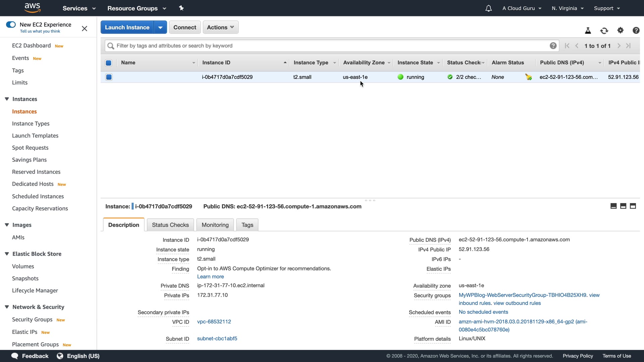Toggle the select-all instances checkbox

click(x=109, y=63)
